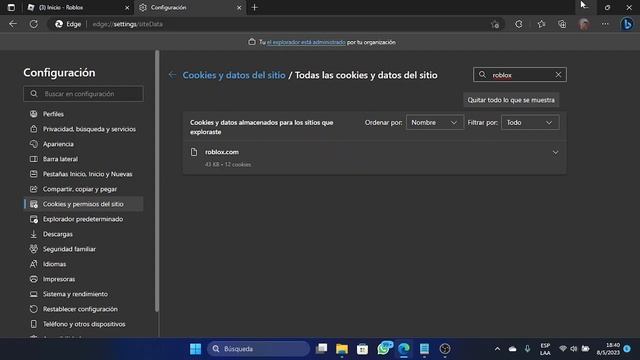Viewport: 640px width, 360px height.
Task: Open browser extensions refresh icon in toolbar
Action: coord(519,24)
